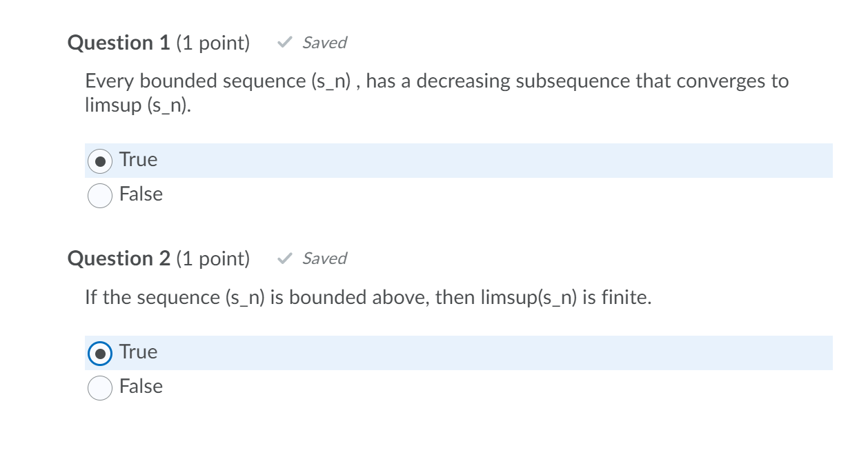
Task: Click the 'False' label text under Question 2
Action: pyautogui.click(x=141, y=387)
